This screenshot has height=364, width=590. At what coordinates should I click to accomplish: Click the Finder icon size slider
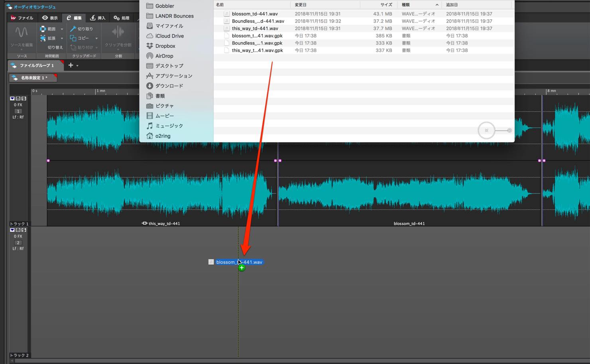click(495, 130)
